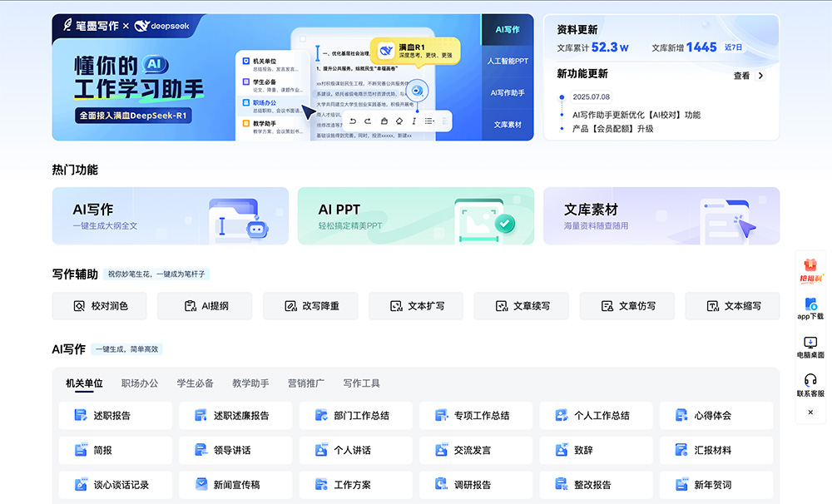The height and width of the screenshot is (504, 832).
Task: Switch to the 机关单位 tab
Action: pyautogui.click(x=84, y=383)
